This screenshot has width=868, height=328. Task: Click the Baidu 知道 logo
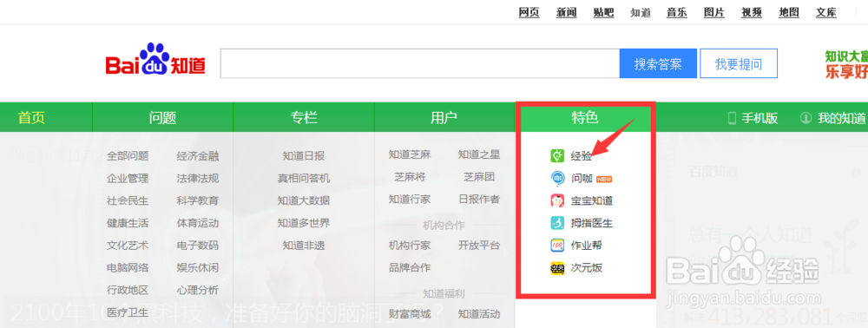point(155,60)
